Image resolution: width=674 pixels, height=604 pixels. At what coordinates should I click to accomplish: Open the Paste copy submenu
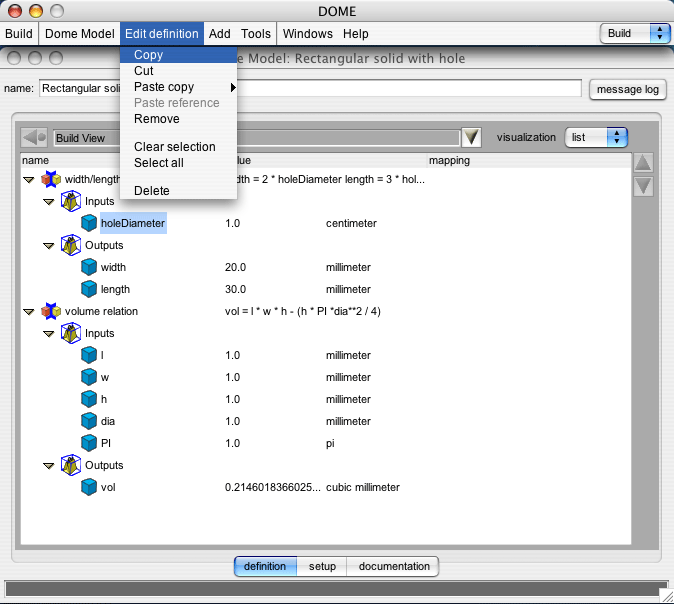click(x=178, y=87)
